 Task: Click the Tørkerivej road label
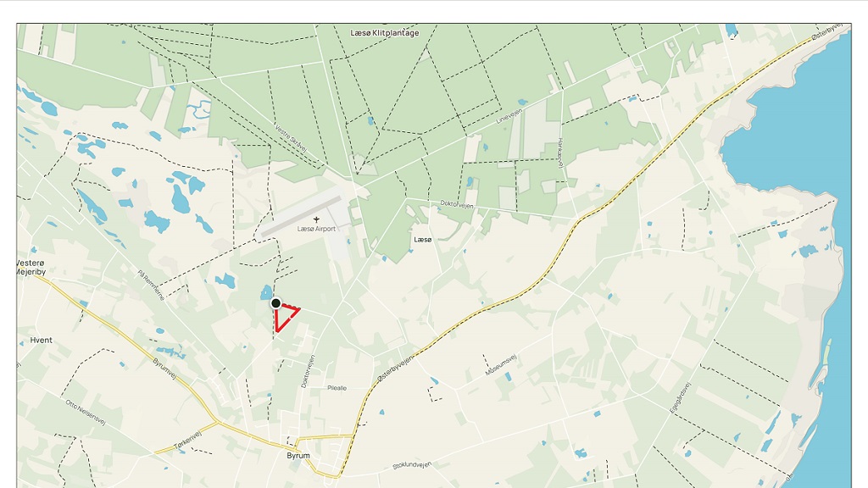point(188,440)
